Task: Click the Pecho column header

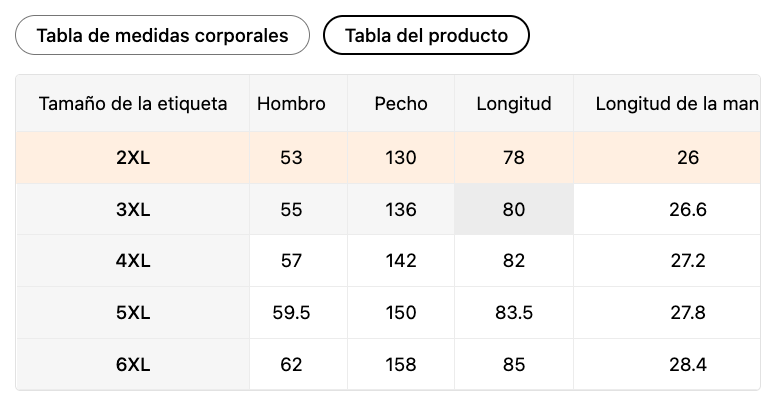Action: click(401, 103)
